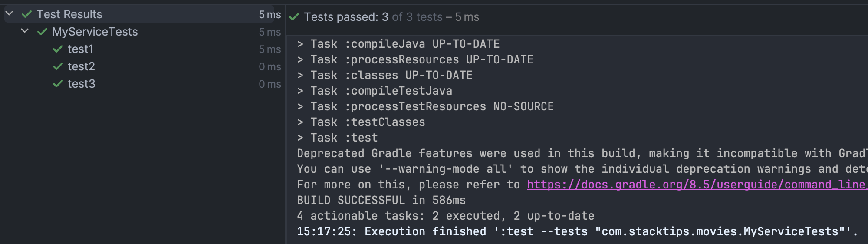Click green checkmark icon beside test1
The image size is (868, 244).
[58, 49]
